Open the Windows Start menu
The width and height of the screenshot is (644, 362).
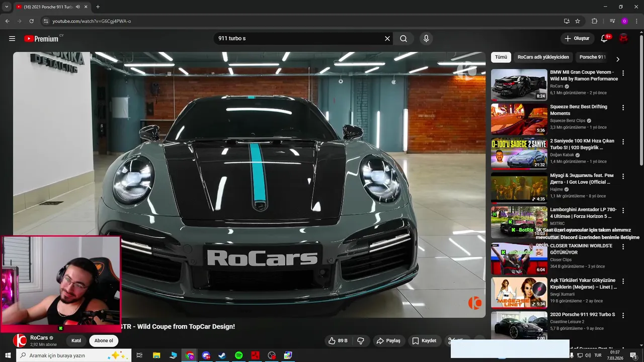[x=8, y=355]
